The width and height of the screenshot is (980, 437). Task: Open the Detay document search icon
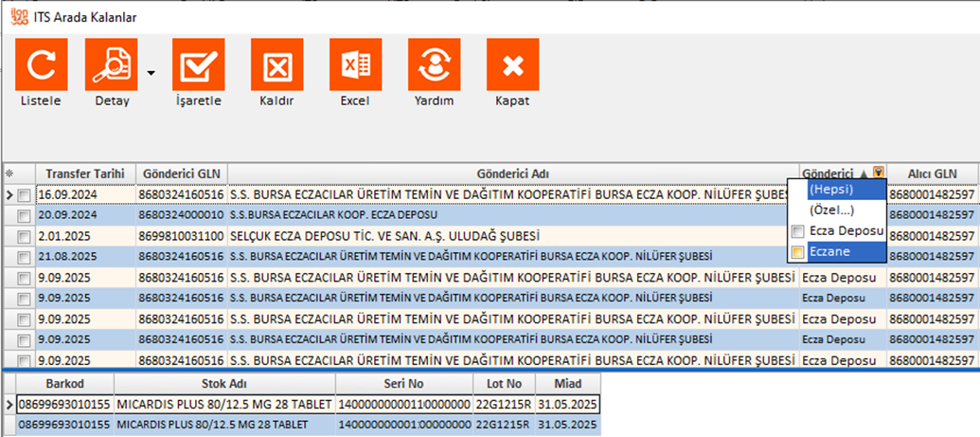coord(111,64)
